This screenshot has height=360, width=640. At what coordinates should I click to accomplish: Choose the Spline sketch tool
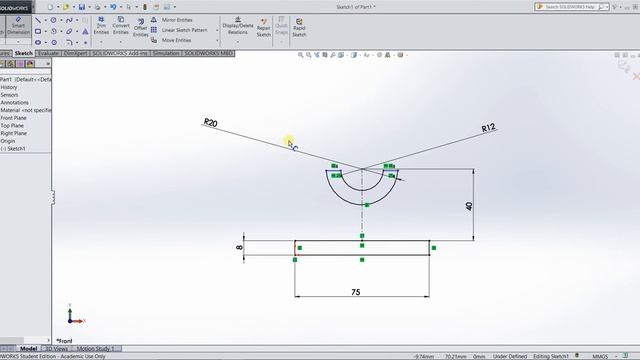(x=69, y=20)
